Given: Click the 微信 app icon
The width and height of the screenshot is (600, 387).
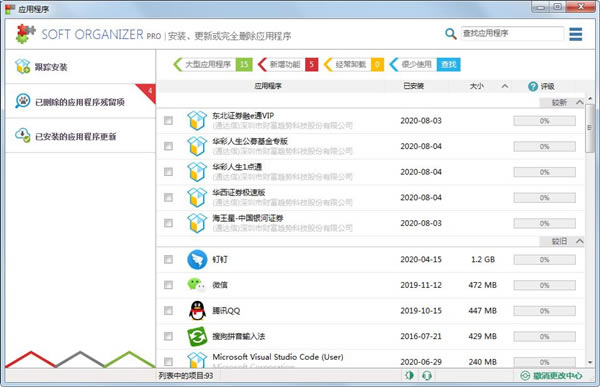Looking at the screenshot, I should click(x=197, y=285).
